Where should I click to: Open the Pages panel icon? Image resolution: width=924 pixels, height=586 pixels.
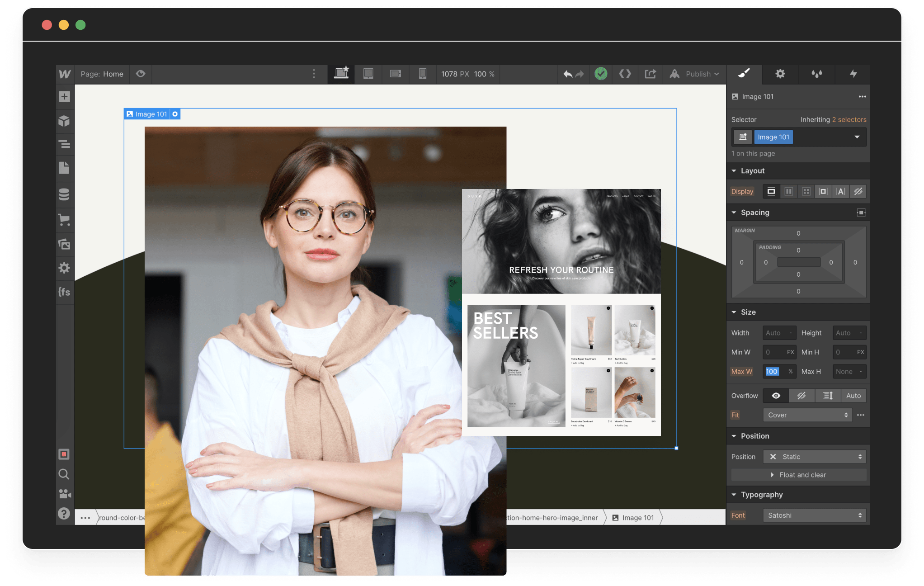coord(64,168)
